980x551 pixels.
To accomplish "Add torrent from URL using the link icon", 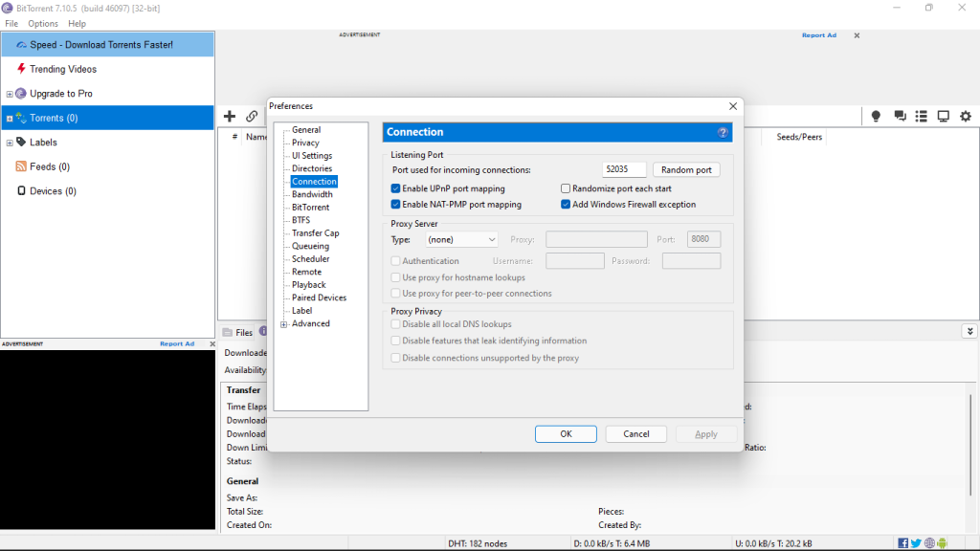I will 252,116.
